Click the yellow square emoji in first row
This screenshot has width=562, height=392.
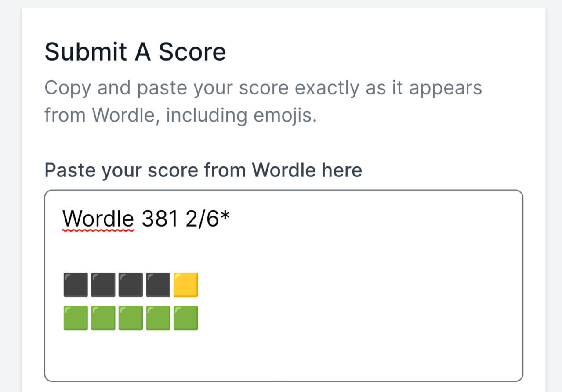(185, 284)
